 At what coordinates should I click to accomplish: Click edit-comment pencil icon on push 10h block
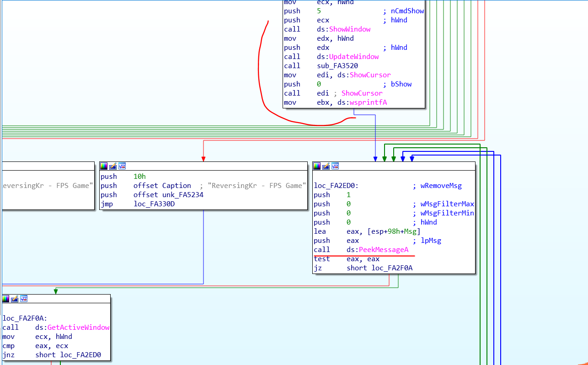point(113,166)
